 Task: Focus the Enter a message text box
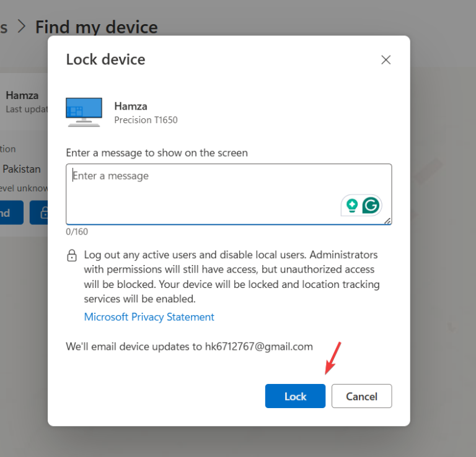pyautogui.click(x=229, y=194)
